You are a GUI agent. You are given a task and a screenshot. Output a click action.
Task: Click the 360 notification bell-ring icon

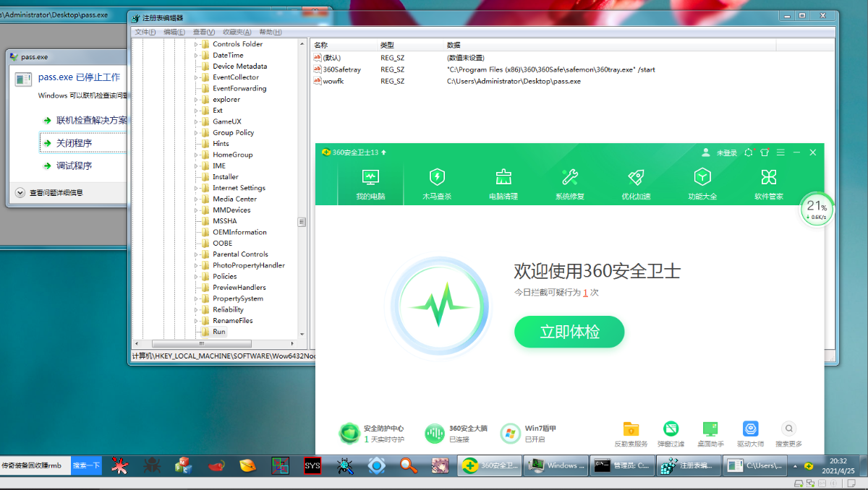pyautogui.click(x=749, y=153)
